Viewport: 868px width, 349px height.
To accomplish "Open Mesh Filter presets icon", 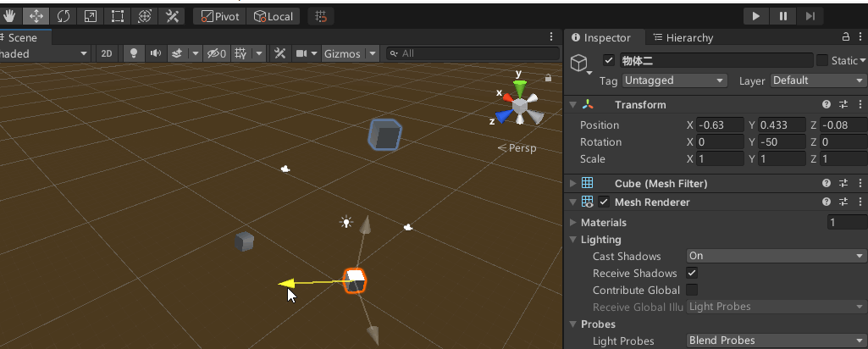I will point(843,183).
